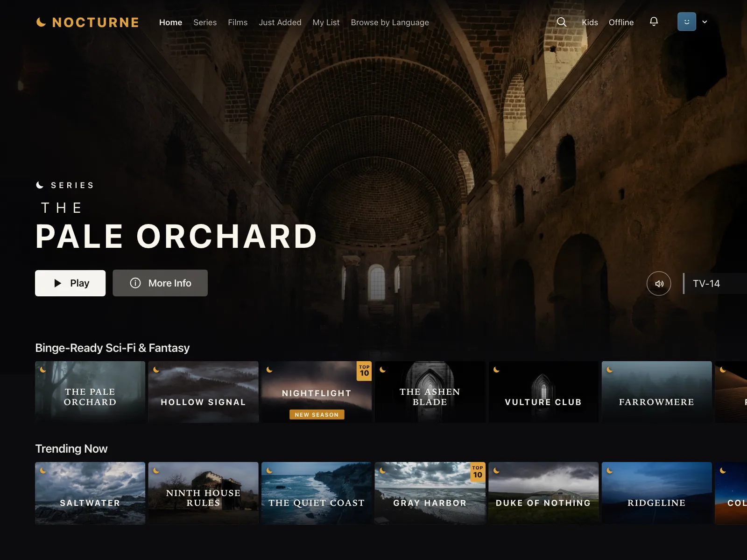Click the moon icon on Farrowmere
The width and height of the screenshot is (747, 560).
(610, 370)
